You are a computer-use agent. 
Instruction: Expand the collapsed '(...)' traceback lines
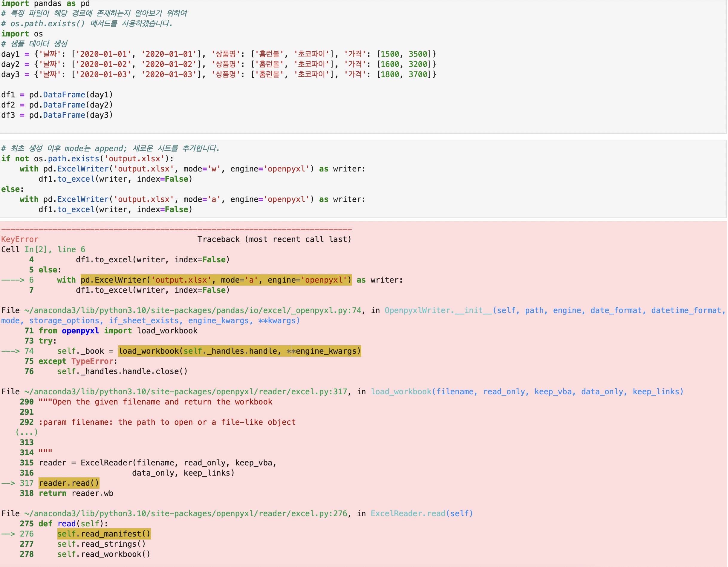pos(27,432)
